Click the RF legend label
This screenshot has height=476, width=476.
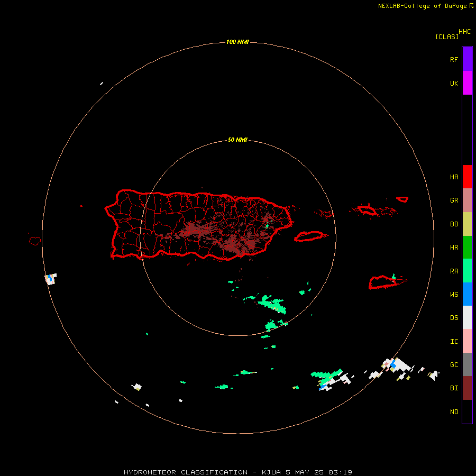(x=454, y=59)
